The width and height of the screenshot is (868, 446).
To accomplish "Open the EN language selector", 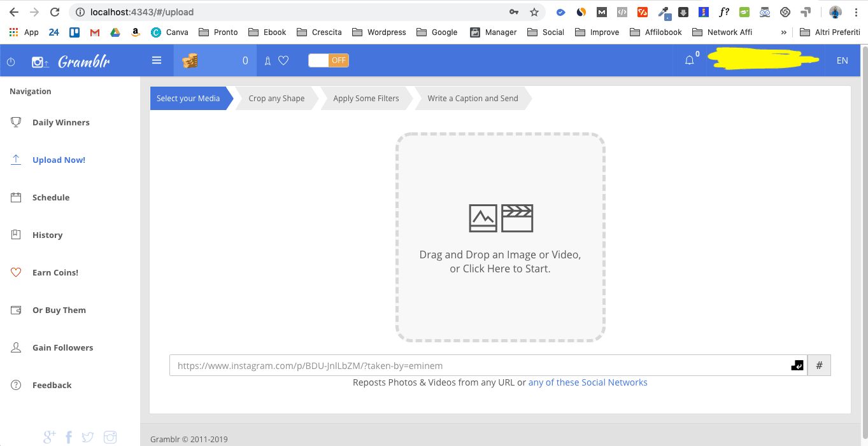I will [842, 60].
